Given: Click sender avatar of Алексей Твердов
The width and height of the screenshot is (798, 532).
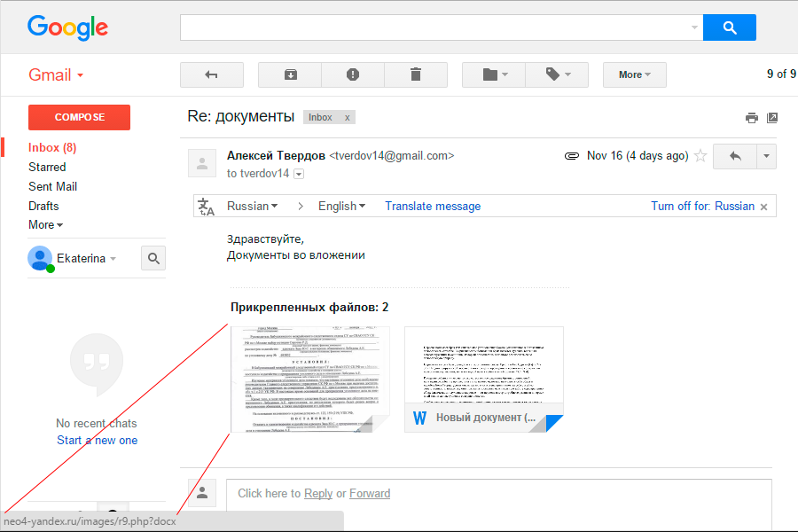Looking at the screenshot, I should [202, 163].
